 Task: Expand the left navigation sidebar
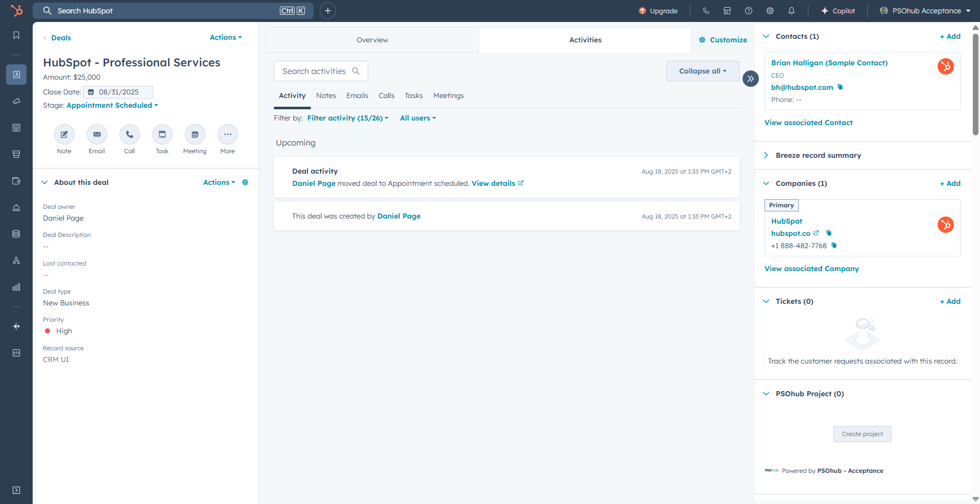coord(16,490)
